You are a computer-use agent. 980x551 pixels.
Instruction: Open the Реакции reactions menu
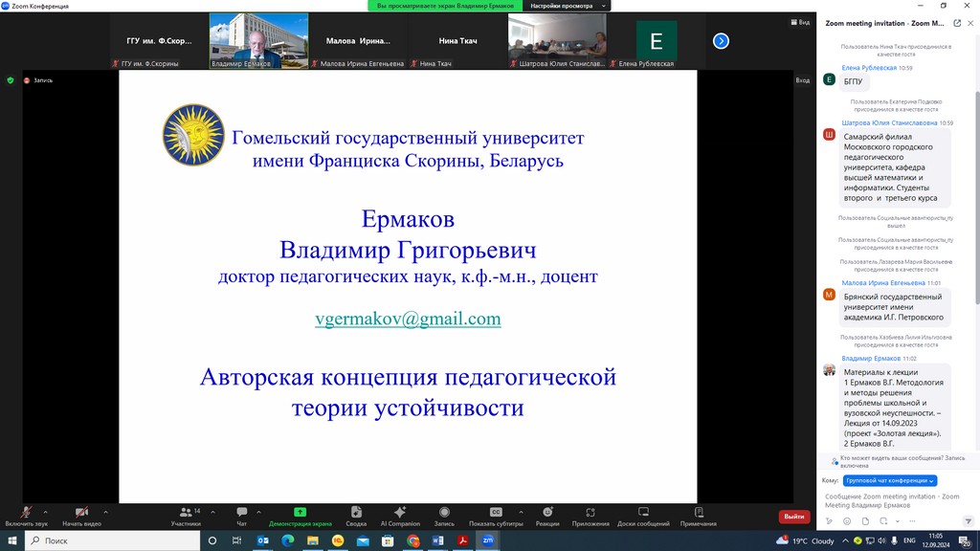click(x=547, y=515)
